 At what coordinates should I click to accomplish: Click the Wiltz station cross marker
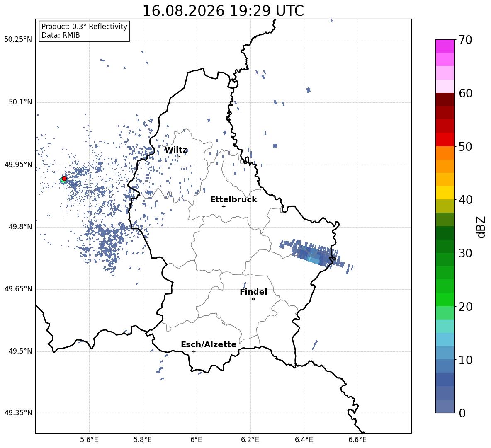pyautogui.click(x=178, y=157)
